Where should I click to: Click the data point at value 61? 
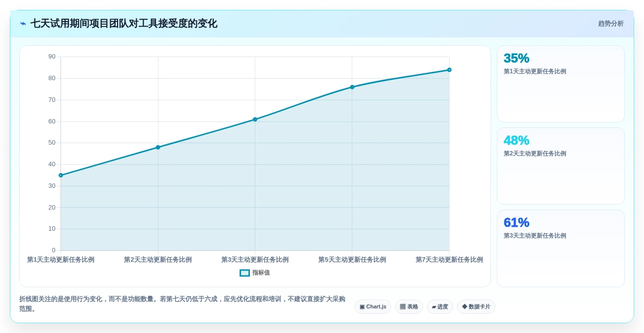coord(255,120)
